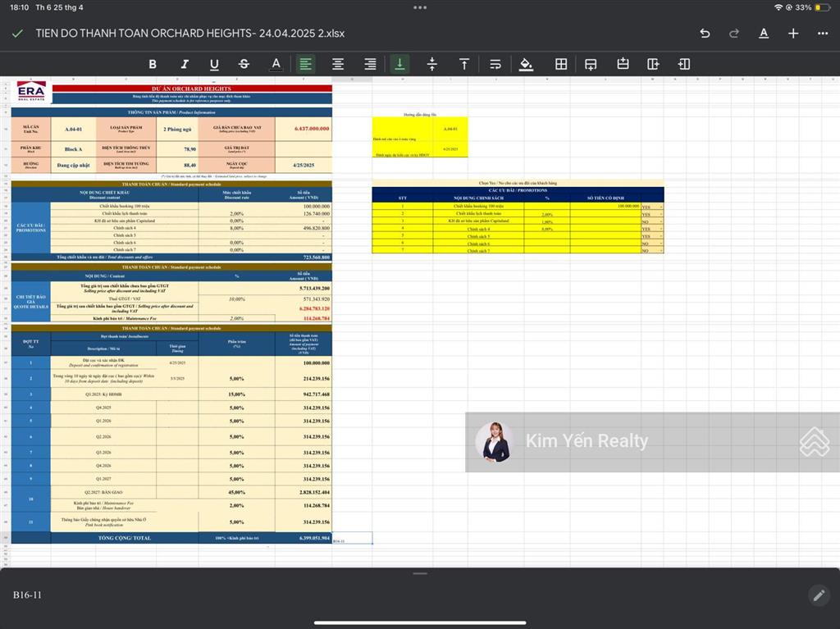Screen dimensions: 840x629
Task: Select middle vertical alignment
Action: click(x=431, y=64)
